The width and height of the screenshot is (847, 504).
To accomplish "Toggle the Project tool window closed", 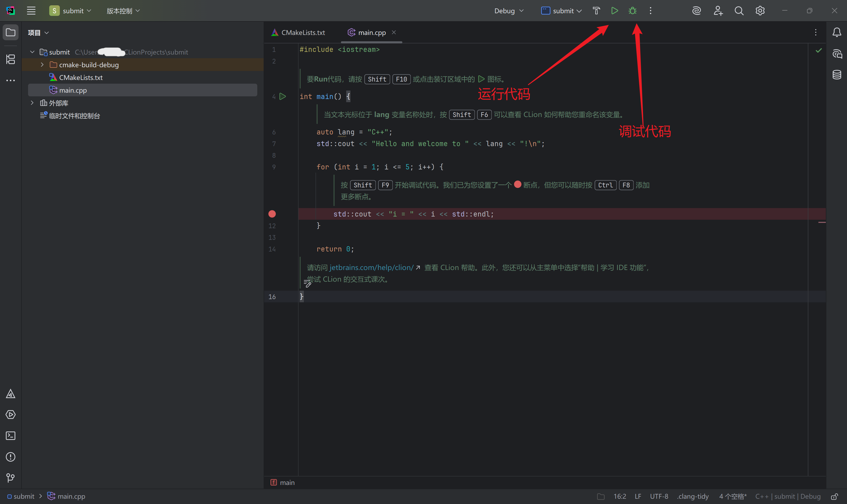I will pos(11,32).
